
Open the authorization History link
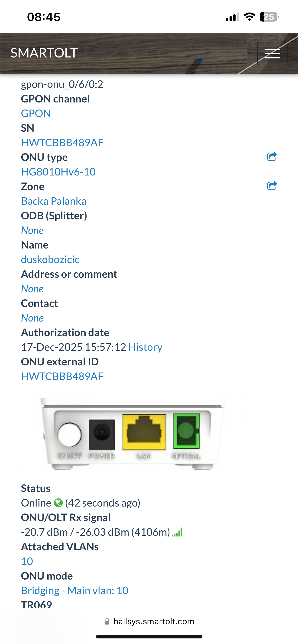[145, 347]
